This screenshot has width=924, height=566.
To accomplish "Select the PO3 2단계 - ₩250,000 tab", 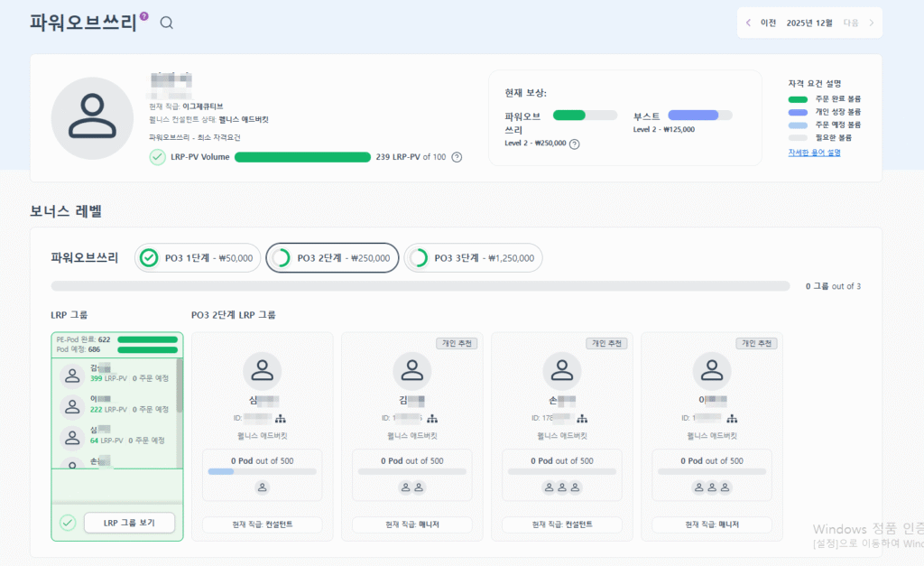I will (x=332, y=258).
